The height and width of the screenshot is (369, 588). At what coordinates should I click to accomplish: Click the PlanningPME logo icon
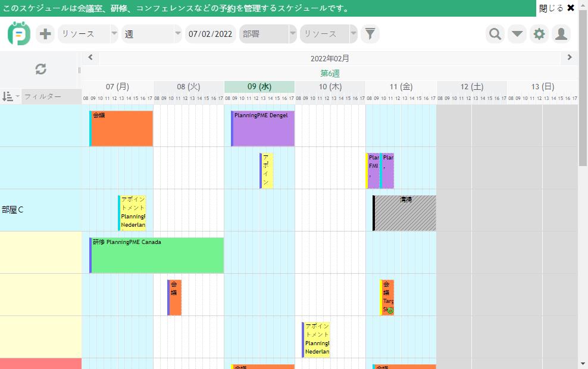[x=19, y=34]
